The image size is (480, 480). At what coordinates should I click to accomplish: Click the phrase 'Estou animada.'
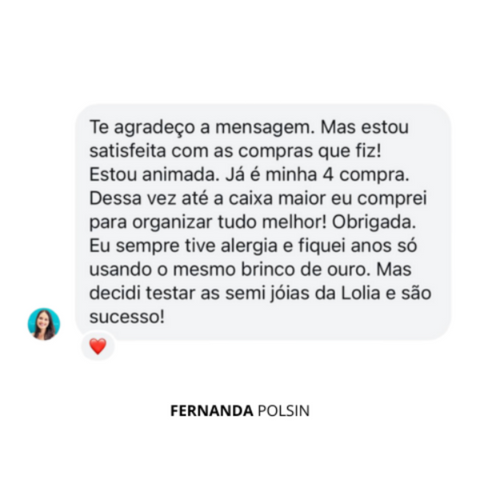tap(154, 175)
